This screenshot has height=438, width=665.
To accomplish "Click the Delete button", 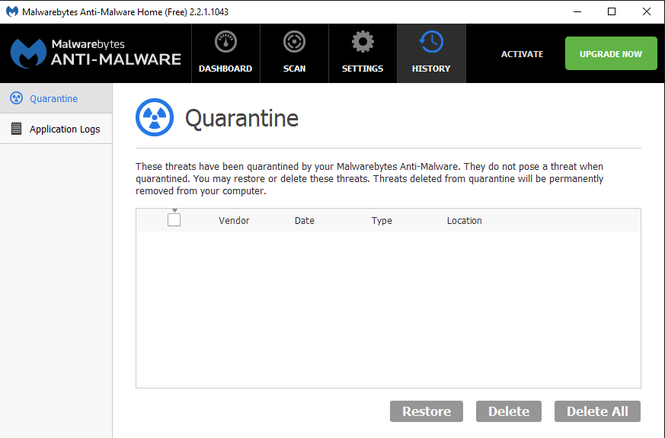I will click(x=509, y=411).
